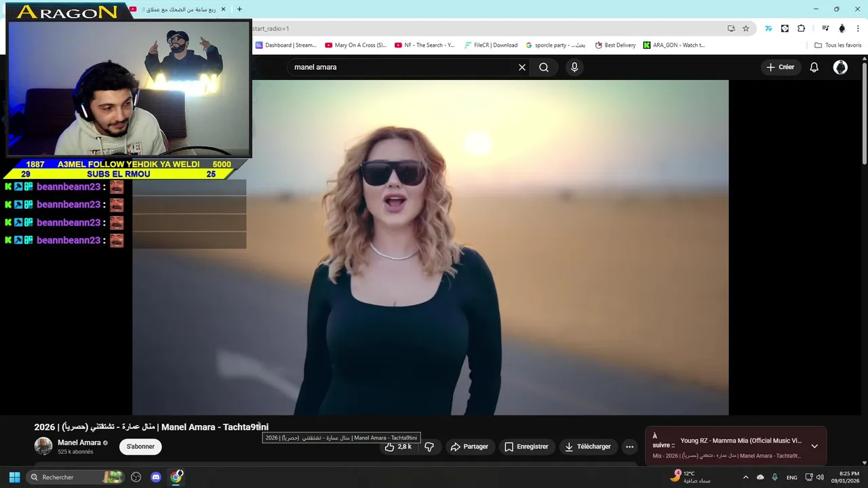Screen dimensions: 868x488
Task: Open the media control playlist icon
Action: click(x=825, y=28)
